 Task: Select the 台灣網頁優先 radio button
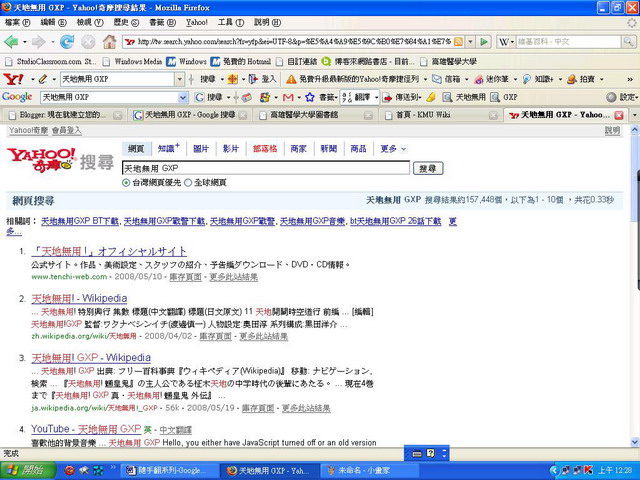click(126, 182)
